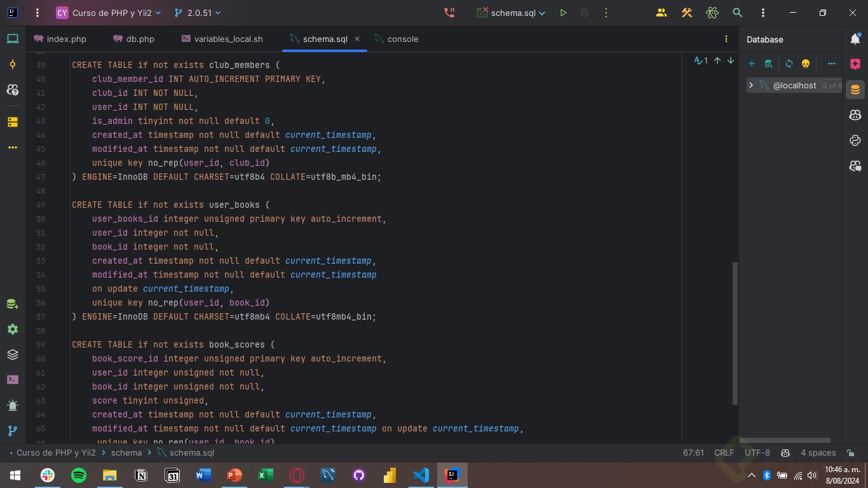Open the Search Everywhere magnifier icon
The height and width of the screenshot is (488, 868).
[x=737, y=13]
